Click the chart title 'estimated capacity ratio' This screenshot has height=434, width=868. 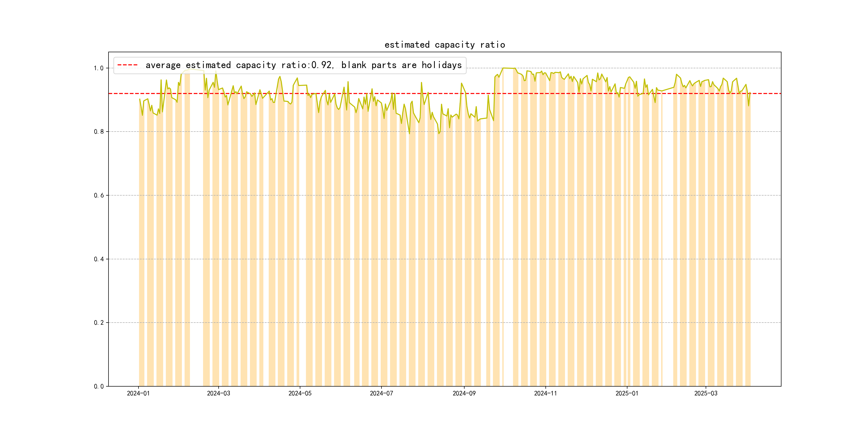click(x=444, y=45)
